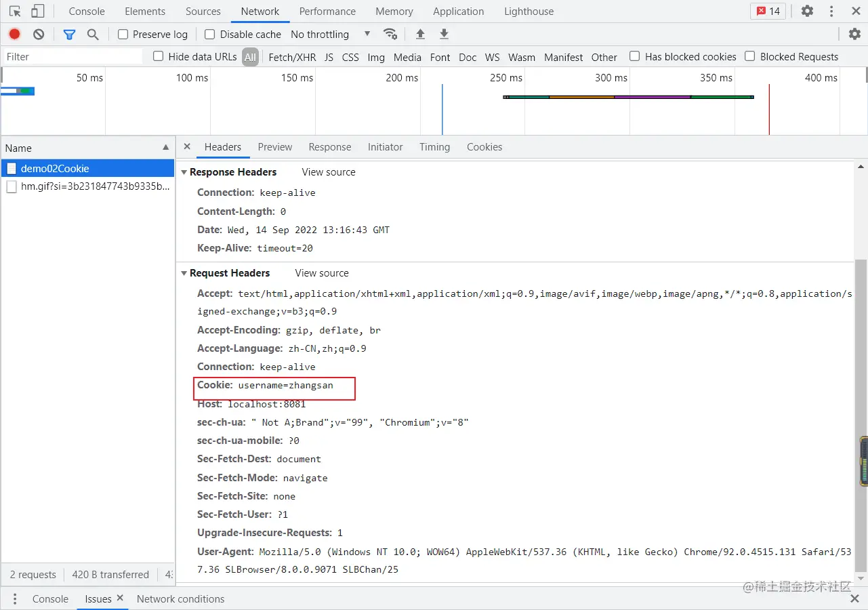Screen dimensions: 868x610
Task: Select the hm.gif request
Action: point(87,186)
